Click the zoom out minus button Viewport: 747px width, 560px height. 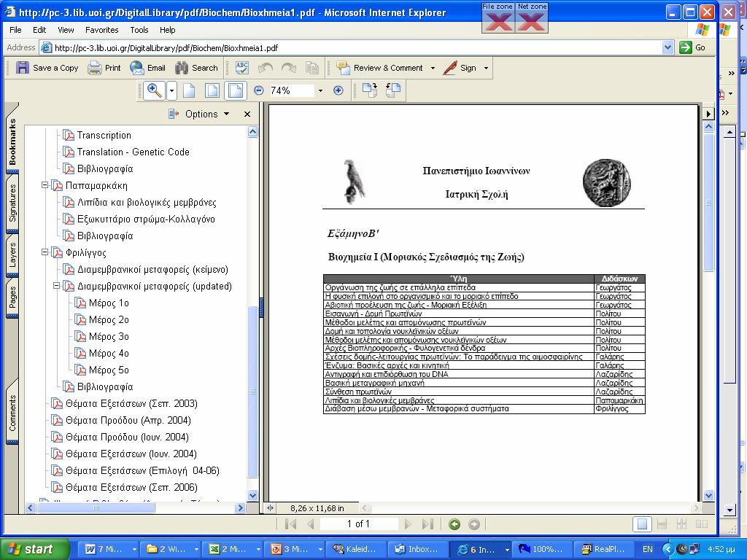259,90
